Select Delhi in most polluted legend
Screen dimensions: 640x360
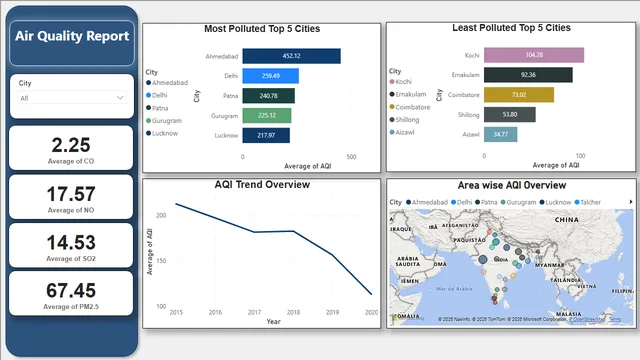coord(157,95)
